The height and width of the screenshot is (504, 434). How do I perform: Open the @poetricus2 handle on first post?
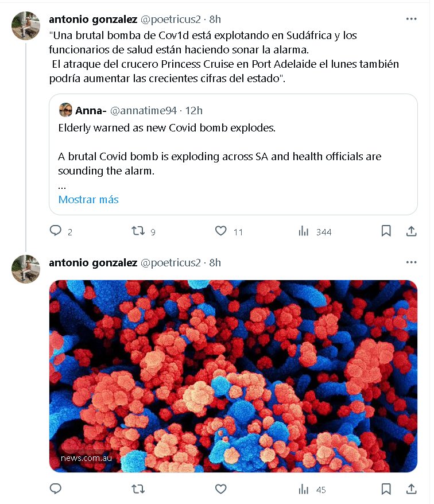pos(170,20)
